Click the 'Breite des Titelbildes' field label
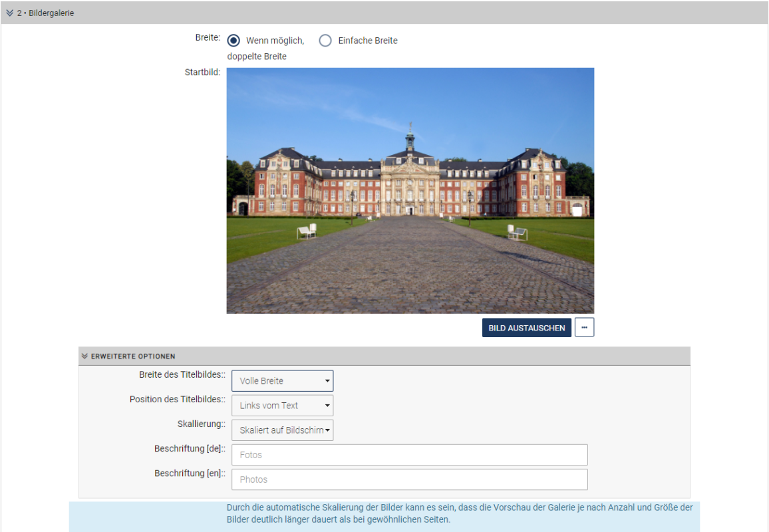769x532 pixels. click(182, 375)
